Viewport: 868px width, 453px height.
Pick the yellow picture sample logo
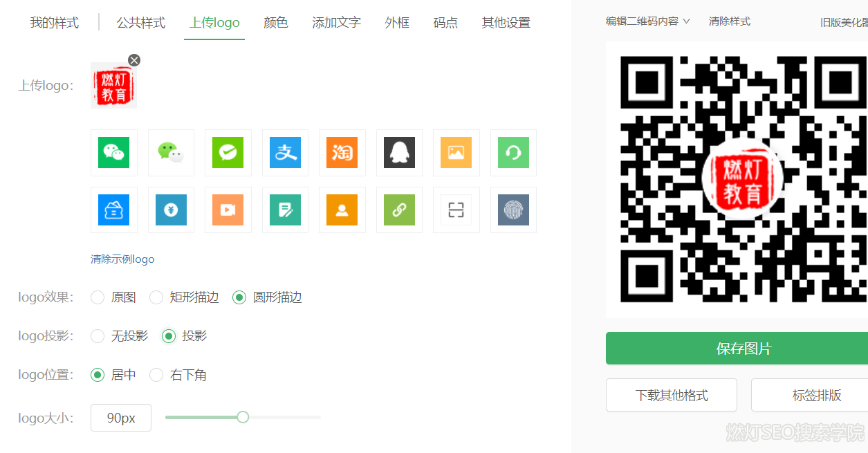click(456, 153)
